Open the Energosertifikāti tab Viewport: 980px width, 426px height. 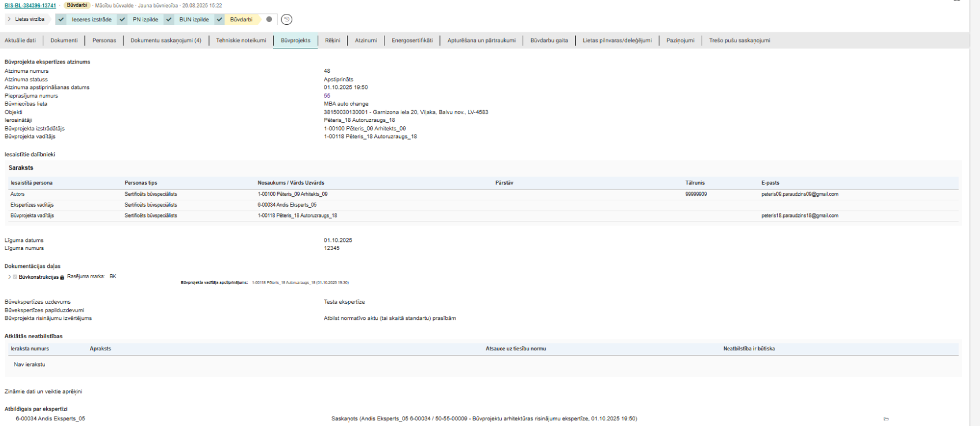coord(412,40)
